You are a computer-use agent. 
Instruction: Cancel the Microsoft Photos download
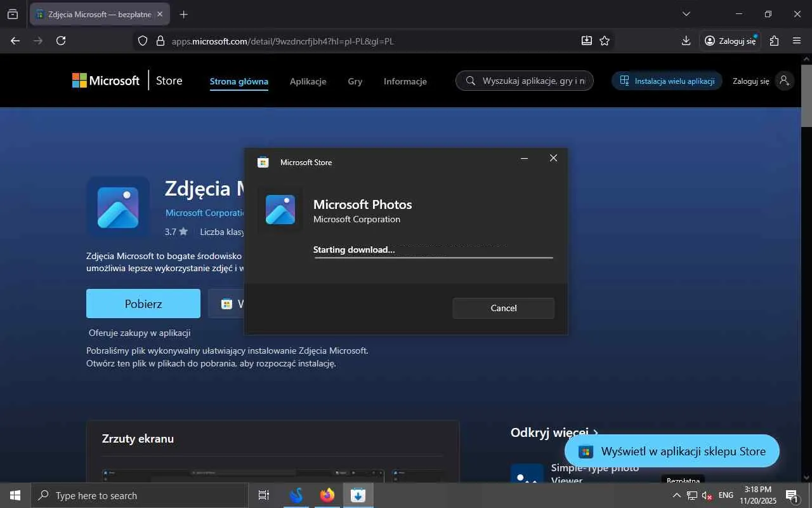pos(504,308)
